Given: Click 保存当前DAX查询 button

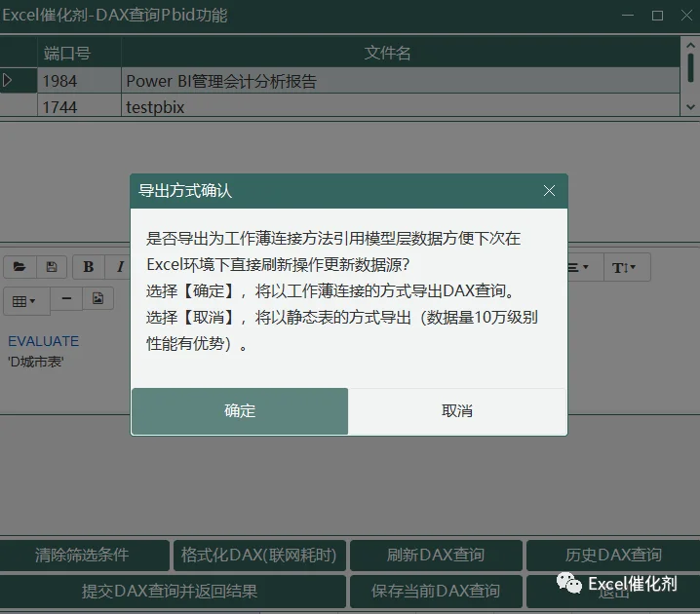Looking at the screenshot, I should [x=436, y=592].
